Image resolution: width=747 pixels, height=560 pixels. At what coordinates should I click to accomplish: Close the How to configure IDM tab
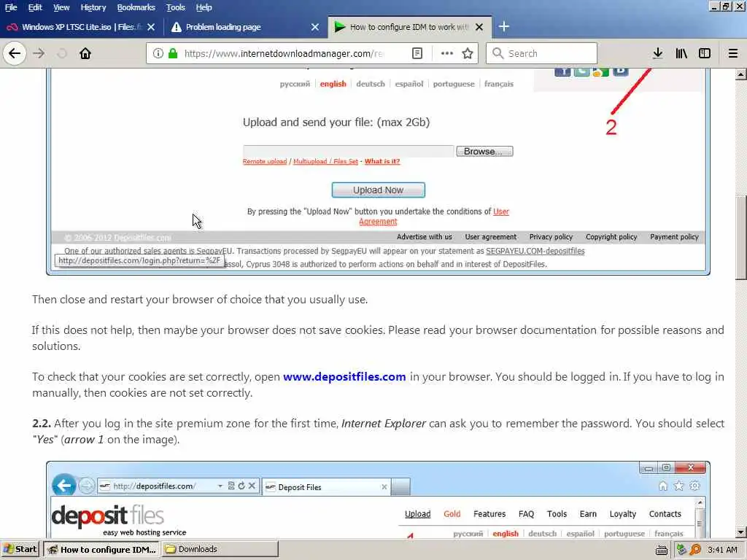point(479,27)
